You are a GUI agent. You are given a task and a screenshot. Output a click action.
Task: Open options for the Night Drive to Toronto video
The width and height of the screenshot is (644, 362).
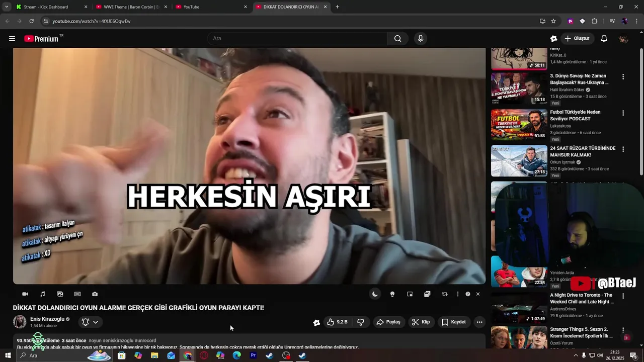point(623,296)
